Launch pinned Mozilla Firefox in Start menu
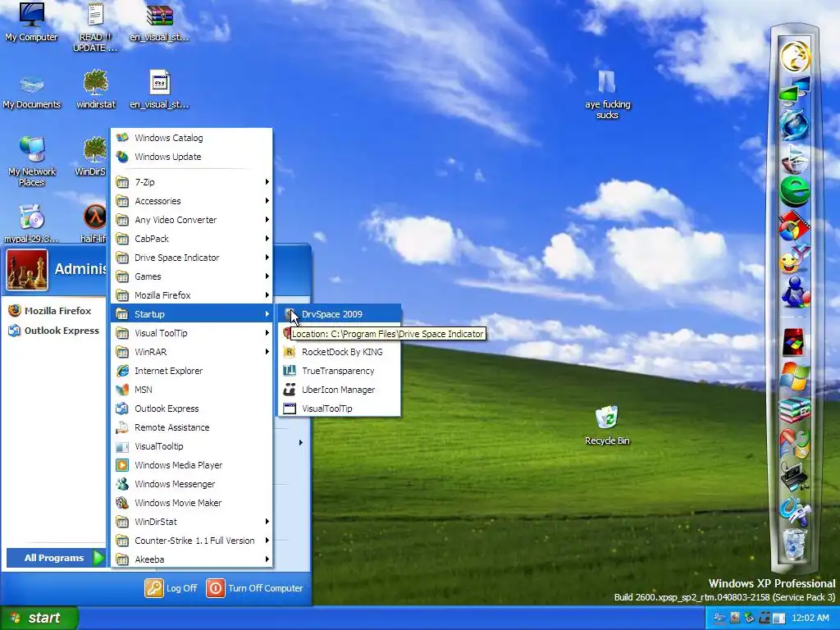Viewport: 840px width, 630px height. [x=50, y=311]
